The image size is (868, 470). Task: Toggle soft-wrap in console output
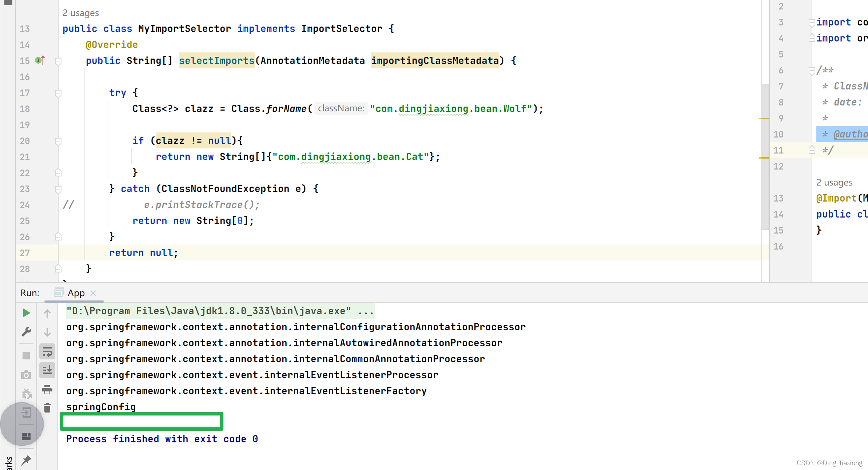tap(47, 351)
